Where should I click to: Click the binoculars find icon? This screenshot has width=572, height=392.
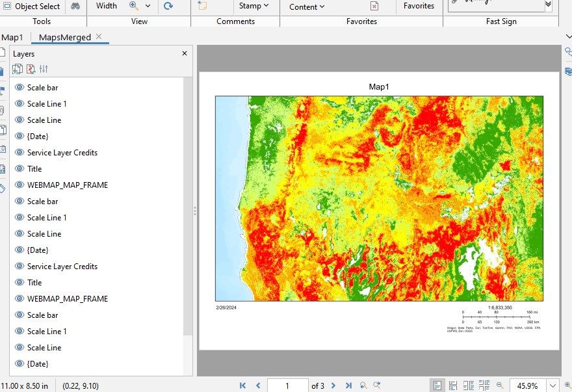coord(75,6)
